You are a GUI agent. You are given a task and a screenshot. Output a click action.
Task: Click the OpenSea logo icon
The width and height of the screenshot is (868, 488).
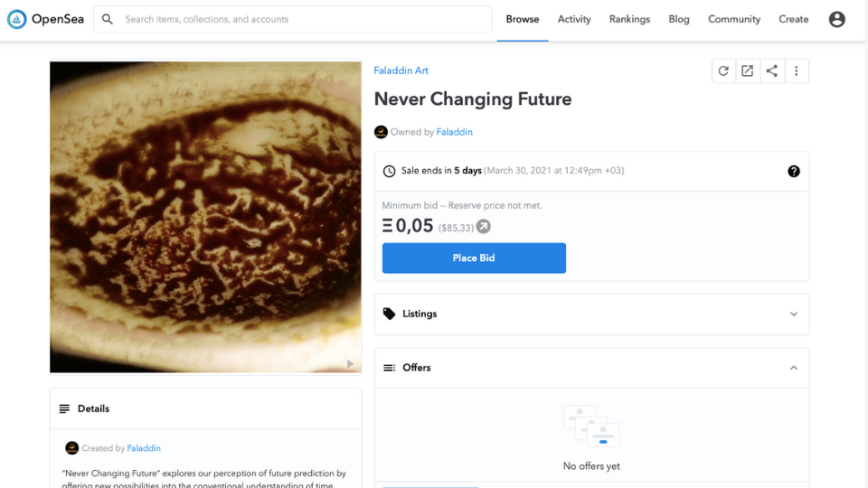tap(16, 19)
